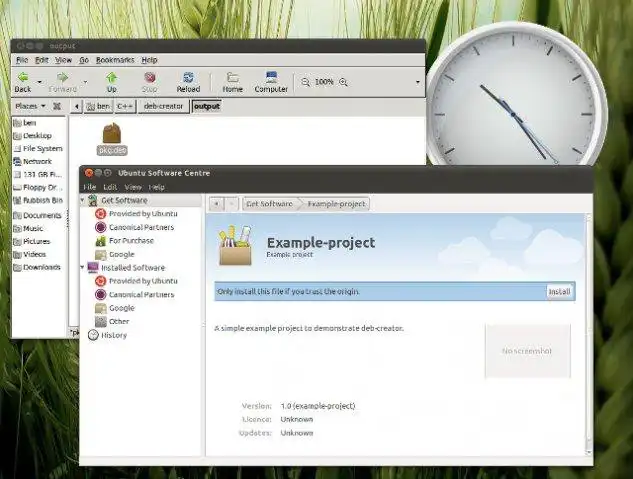Select Provided by Ubuntu under Get Software
Image resolution: width=633 pixels, height=479 pixels.
click(136, 213)
